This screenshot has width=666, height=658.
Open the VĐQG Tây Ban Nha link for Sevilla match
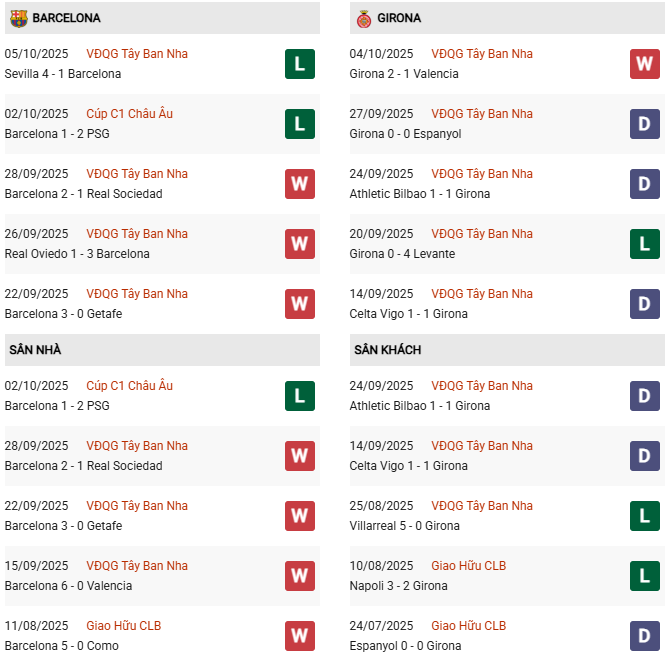pos(136,54)
